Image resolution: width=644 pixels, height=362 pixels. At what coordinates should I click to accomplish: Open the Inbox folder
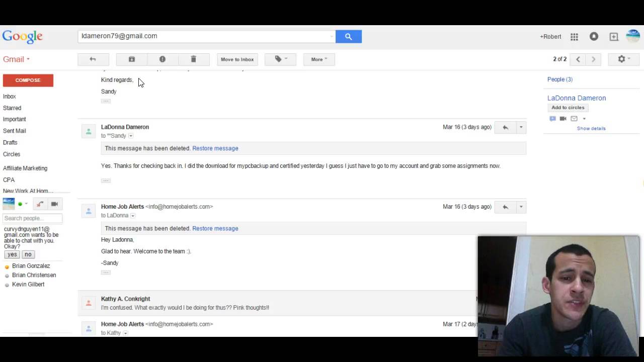[x=10, y=97]
